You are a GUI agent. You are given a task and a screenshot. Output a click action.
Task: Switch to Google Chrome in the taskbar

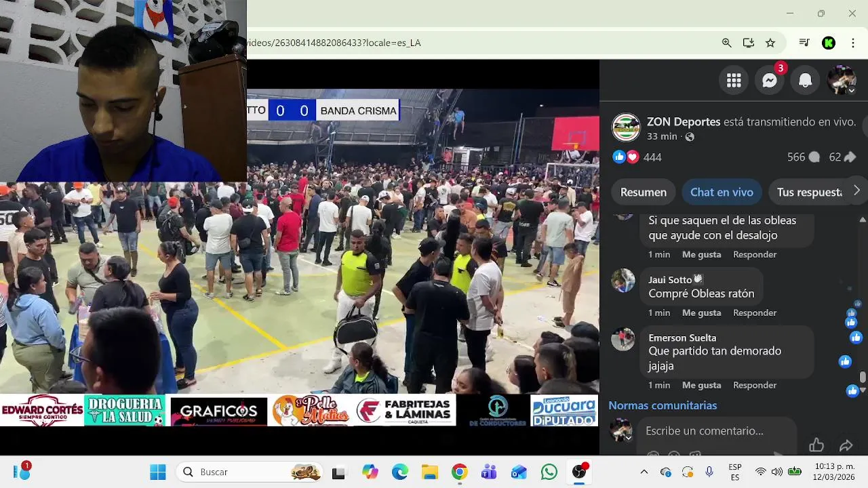(x=460, y=472)
